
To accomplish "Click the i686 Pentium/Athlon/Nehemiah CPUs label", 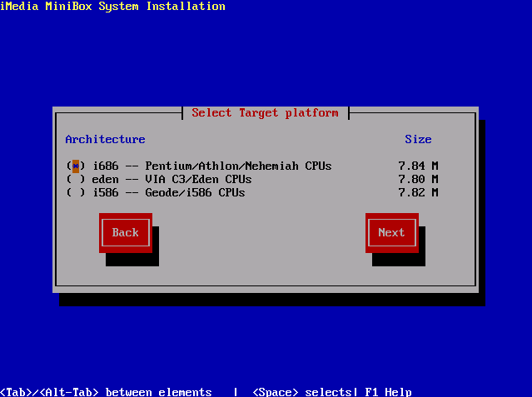I will (x=211, y=166).
